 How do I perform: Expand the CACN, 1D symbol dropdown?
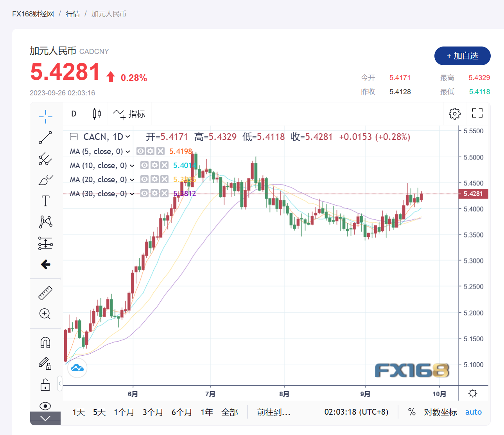pyautogui.click(x=127, y=137)
